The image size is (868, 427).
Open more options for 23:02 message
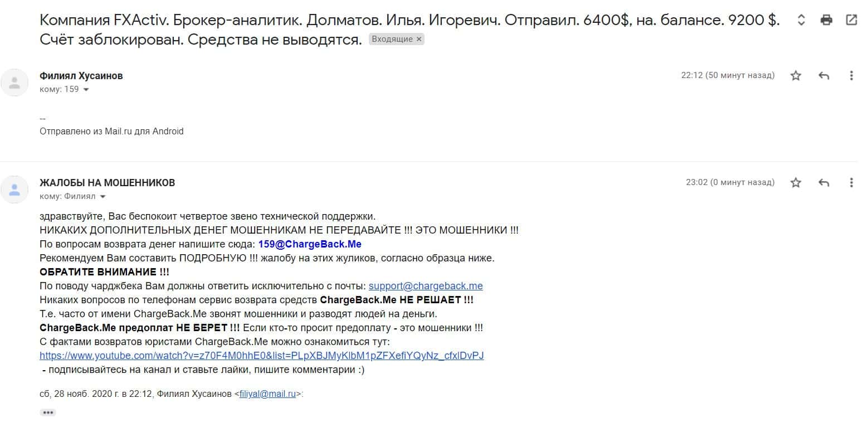click(851, 183)
